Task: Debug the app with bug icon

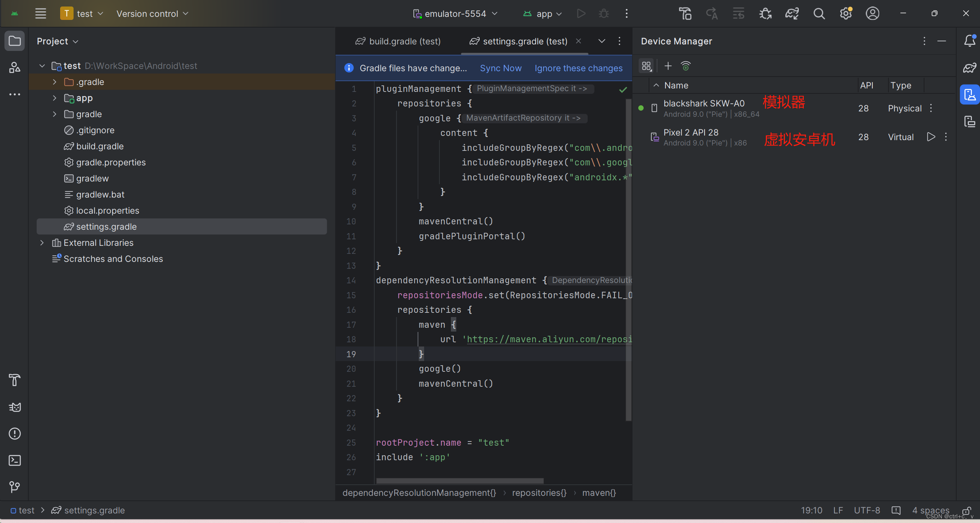Action: [604, 14]
